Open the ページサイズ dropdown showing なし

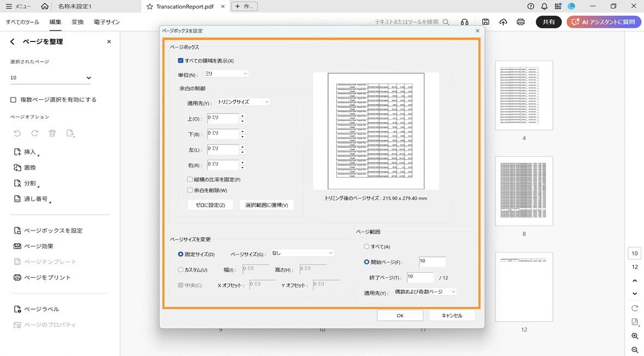click(302, 252)
